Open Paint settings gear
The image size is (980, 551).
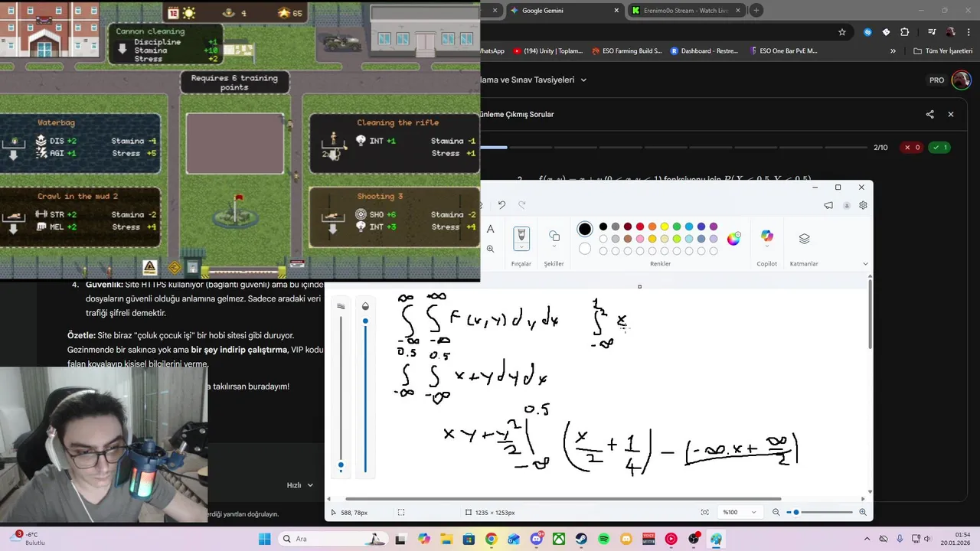click(x=863, y=205)
